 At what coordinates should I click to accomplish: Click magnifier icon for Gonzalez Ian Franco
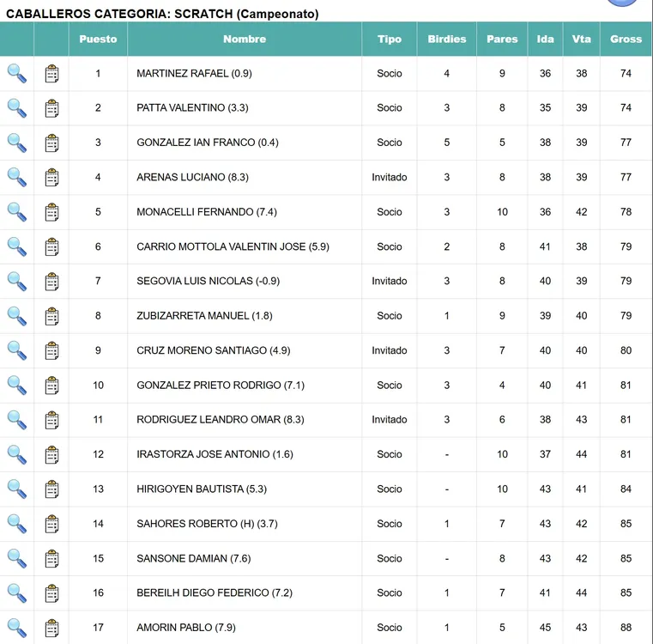tap(17, 143)
